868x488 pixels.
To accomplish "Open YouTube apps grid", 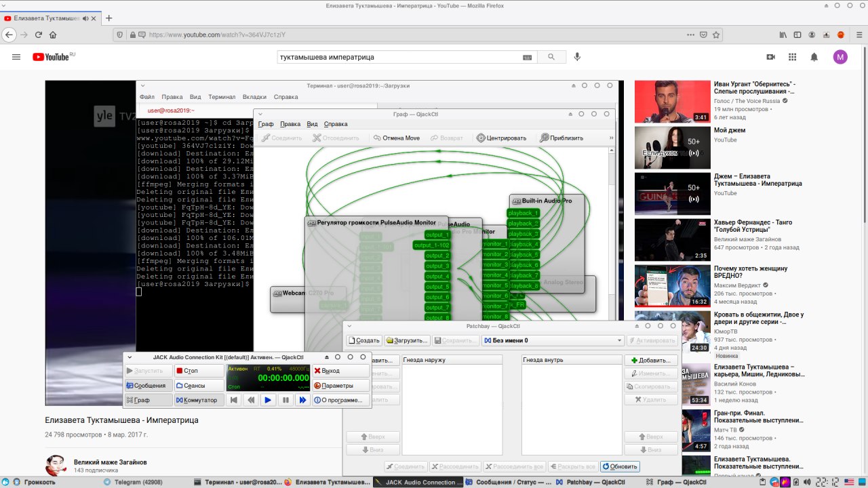I will pyautogui.click(x=792, y=57).
